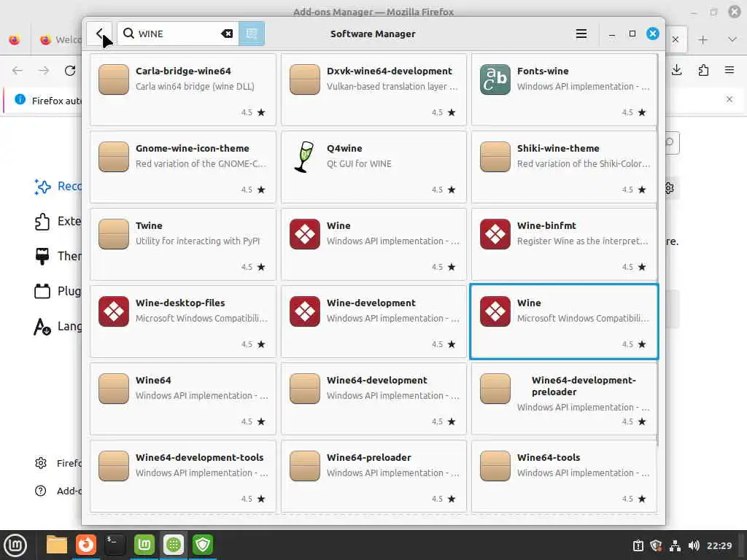Open Q4wine wine glass icon
Image resolution: width=747 pixels, height=560 pixels.
(x=305, y=157)
